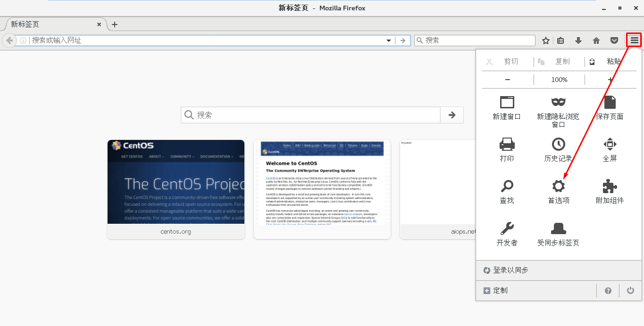Open the hamburger menu button
This screenshot has width=644, height=326.
click(634, 41)
